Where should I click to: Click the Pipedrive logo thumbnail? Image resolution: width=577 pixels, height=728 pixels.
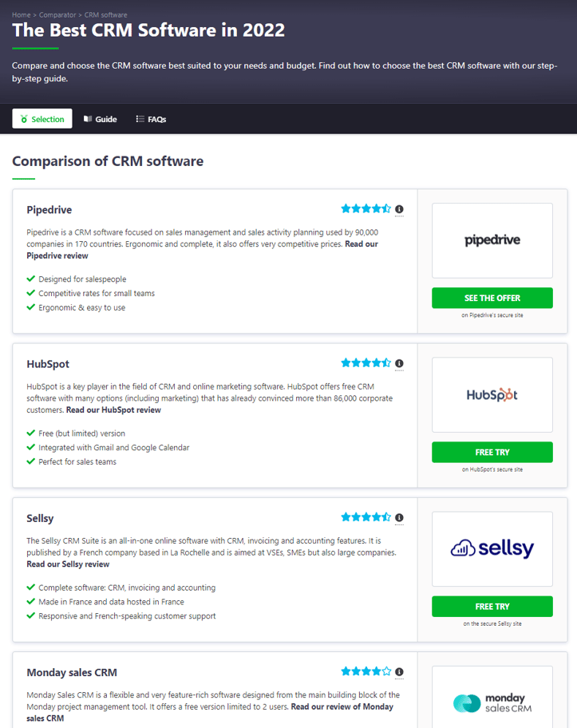point(492,240)
